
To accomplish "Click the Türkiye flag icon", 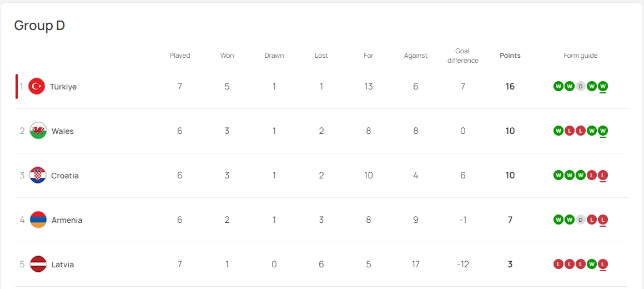I will click(x=37, y=86).
